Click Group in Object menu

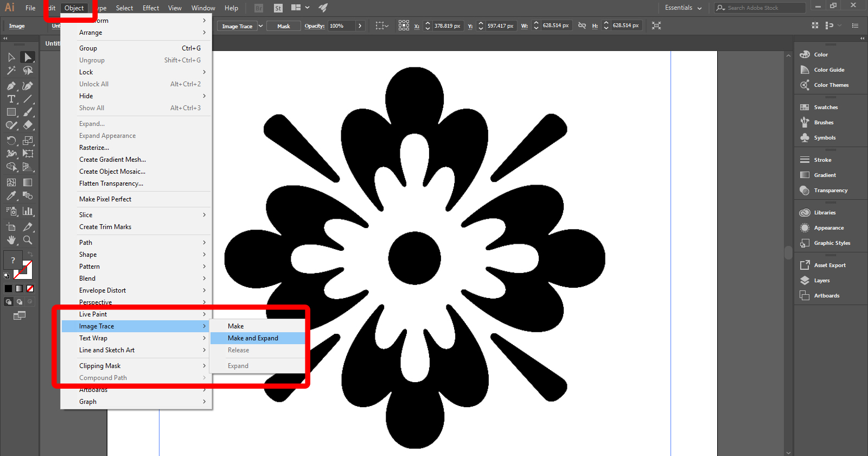click(136, 48)
